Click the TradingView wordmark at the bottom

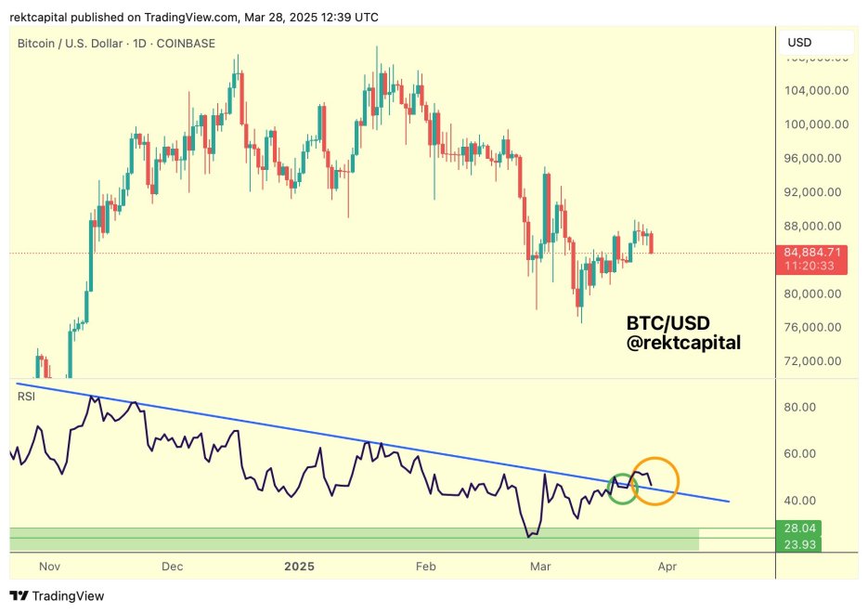click(68, 596)
